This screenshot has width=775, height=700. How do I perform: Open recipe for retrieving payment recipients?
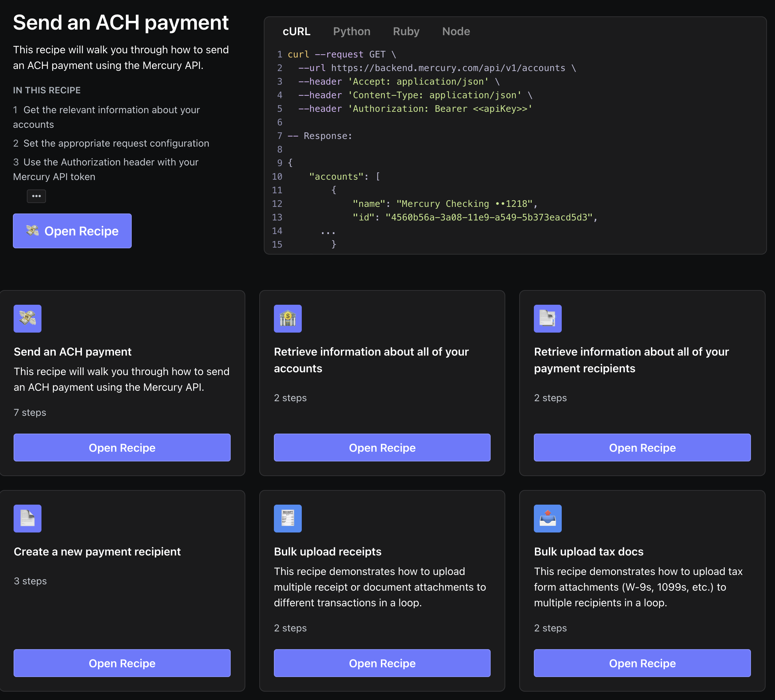point(642,448)
